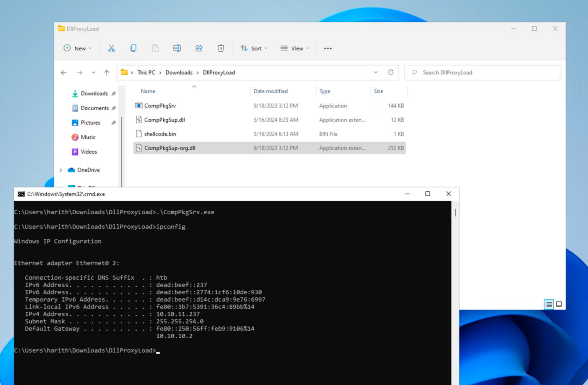Image resolution: width=588 pixels, height=385 pixels.
Task: Open the Sort dropdown menu
Action: pyautogui.click(x=254, y=48)
